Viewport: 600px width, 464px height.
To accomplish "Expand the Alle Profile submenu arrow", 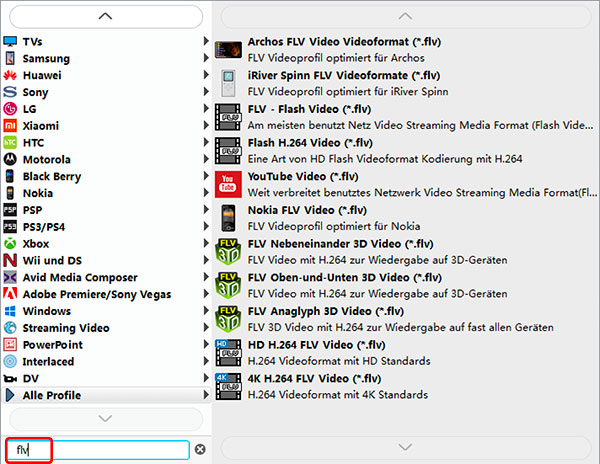I will click(x=206, y=394).
